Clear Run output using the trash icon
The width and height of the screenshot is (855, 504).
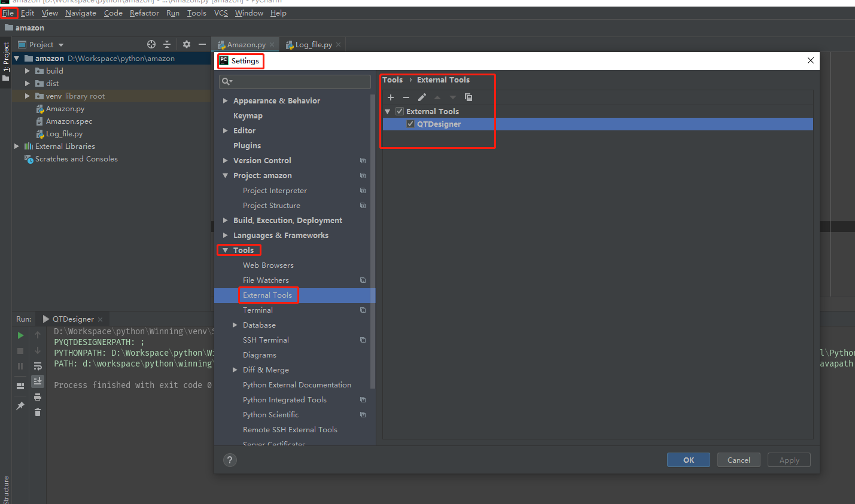tap(38, 413)
